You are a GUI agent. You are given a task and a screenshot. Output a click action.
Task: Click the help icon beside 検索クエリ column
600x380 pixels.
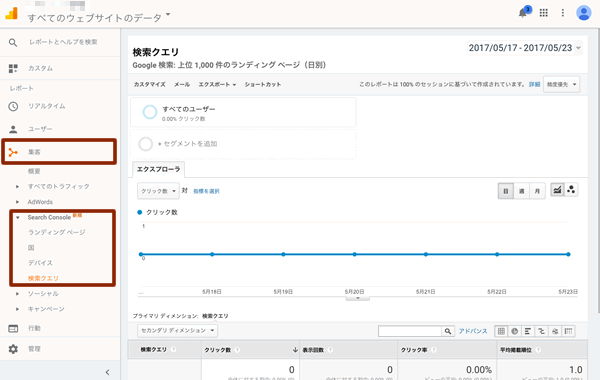click(173, 350)
